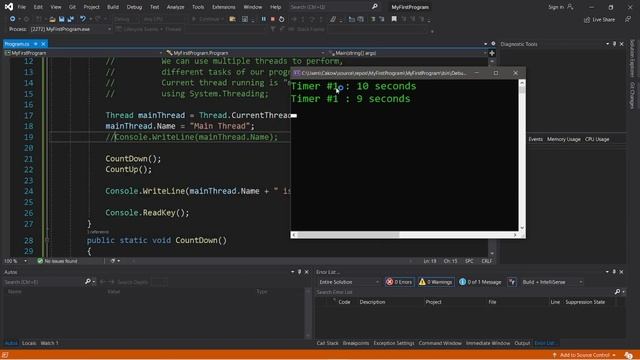Switch to the Breakpoints tab
640x360 pixels.
[x=356, y=343]
